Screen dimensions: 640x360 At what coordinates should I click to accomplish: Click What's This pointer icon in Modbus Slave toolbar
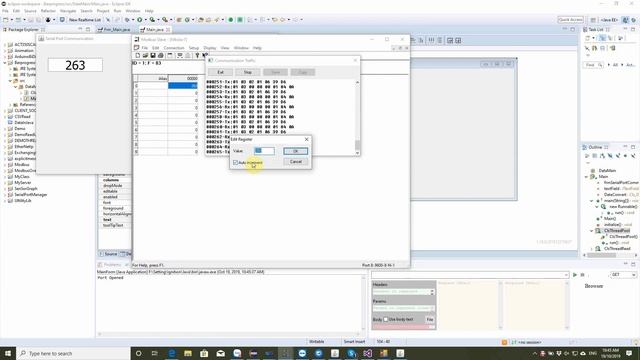pyautogui.click(x=205, y=56)
